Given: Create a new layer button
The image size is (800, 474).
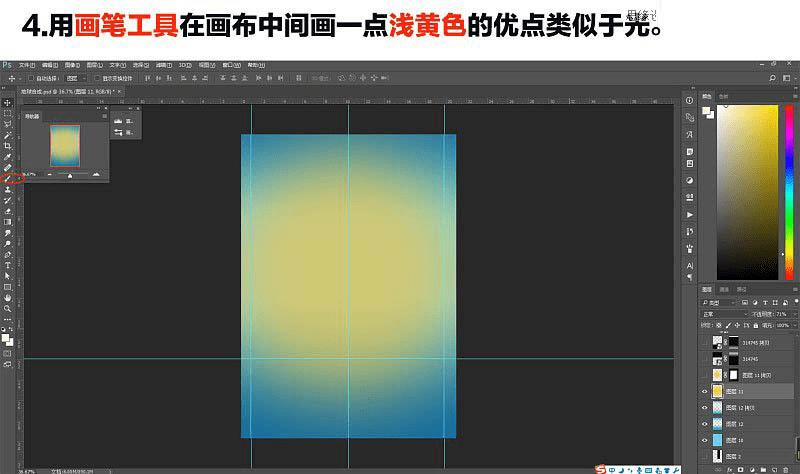Looking at the screenshot, I should pyautogui.click(x=774, y=469).
